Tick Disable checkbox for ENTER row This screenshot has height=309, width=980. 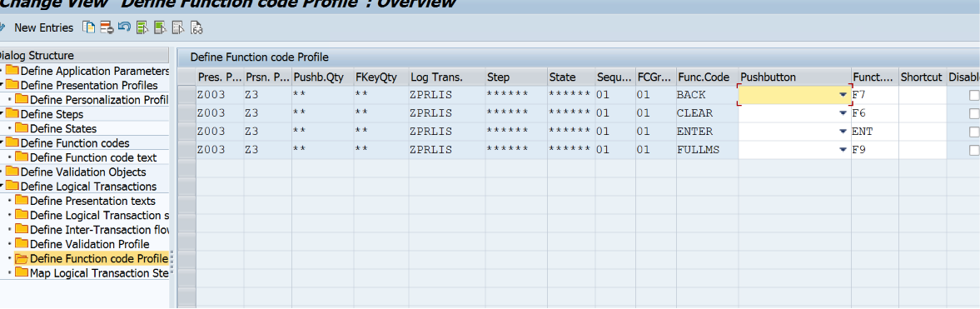point(973,132)
